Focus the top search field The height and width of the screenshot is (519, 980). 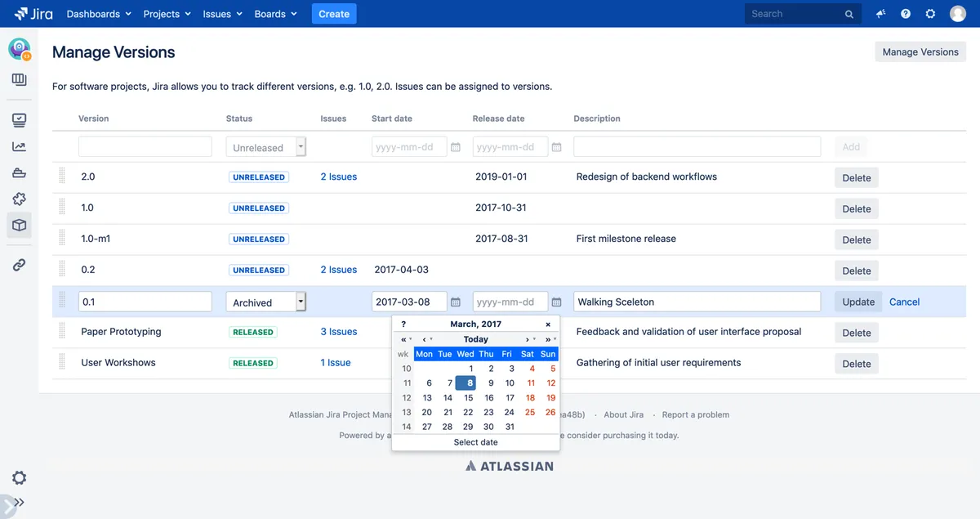click(802, 14)
